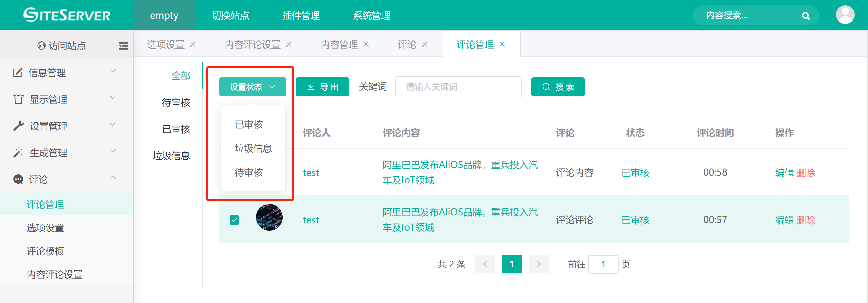This screenshot has width=868, height=303.
Task: Click the 导出 export button
Action: click(x=322, y=87)
